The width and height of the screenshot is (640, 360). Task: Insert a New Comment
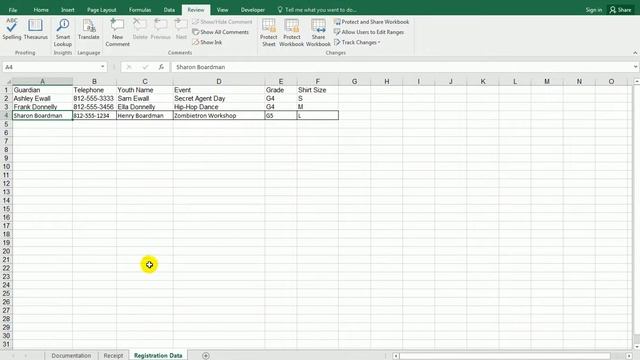point(118,33)
